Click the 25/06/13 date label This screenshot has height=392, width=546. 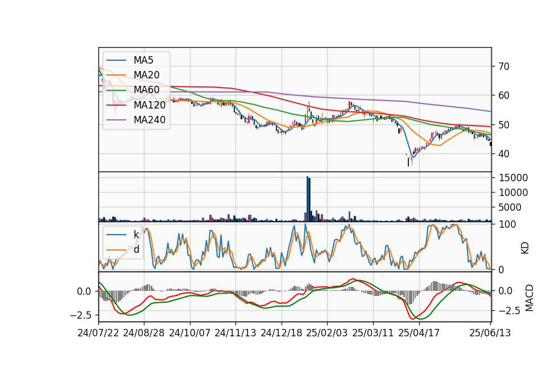point(490,333)
